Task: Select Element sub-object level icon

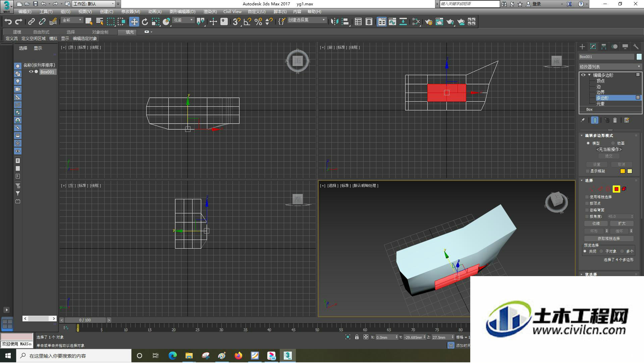Action: click(x=624, y=189)
